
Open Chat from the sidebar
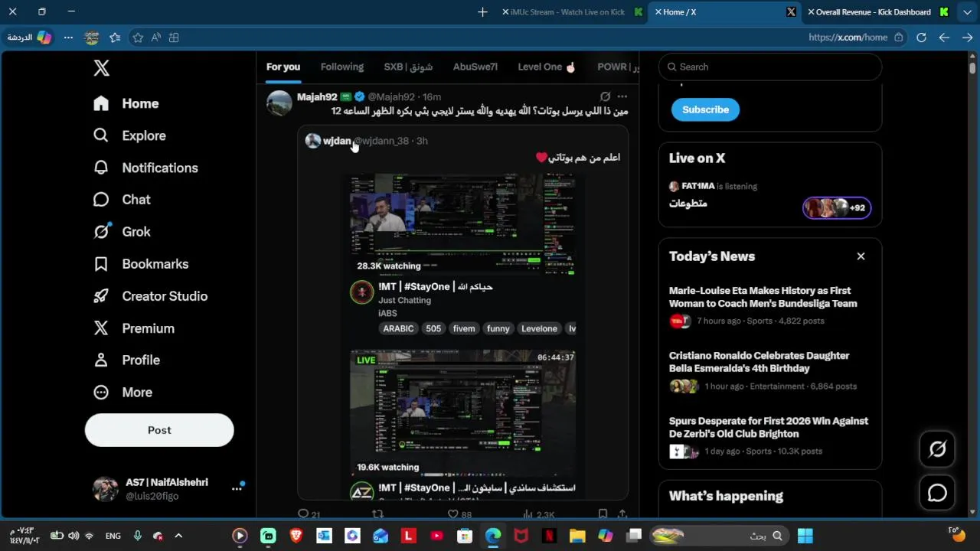(x=122, y=200)
